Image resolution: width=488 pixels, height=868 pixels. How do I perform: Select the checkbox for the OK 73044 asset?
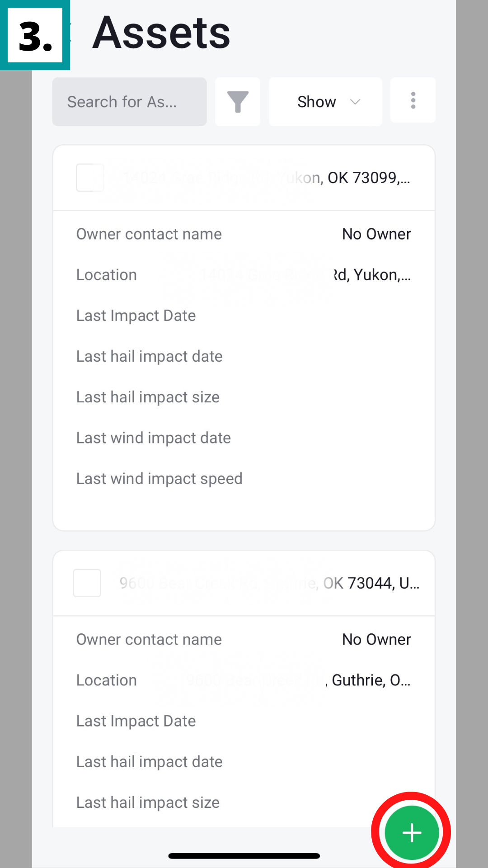(87, 583)
